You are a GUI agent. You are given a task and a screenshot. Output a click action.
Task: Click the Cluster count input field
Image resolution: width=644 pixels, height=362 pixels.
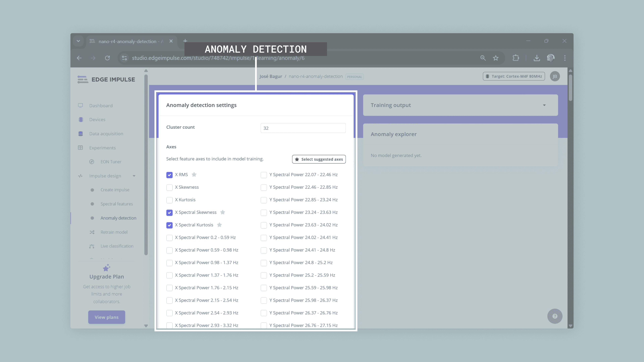(303, 128)
